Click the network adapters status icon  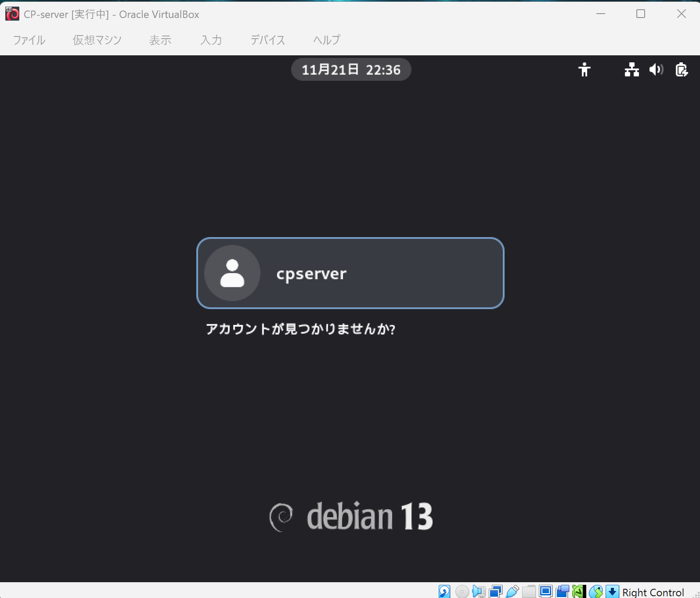[x=496, y=591]
